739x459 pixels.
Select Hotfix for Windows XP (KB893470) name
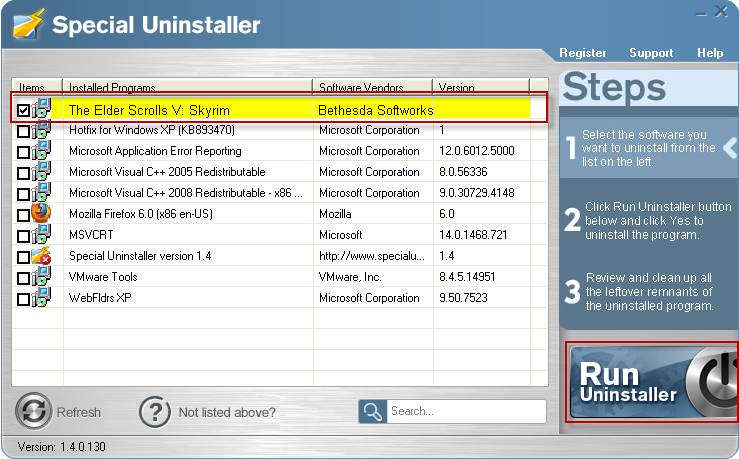point(152,130)
